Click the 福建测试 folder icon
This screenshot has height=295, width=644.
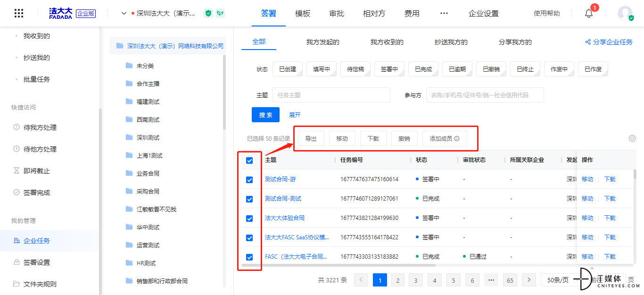(129, 101)
